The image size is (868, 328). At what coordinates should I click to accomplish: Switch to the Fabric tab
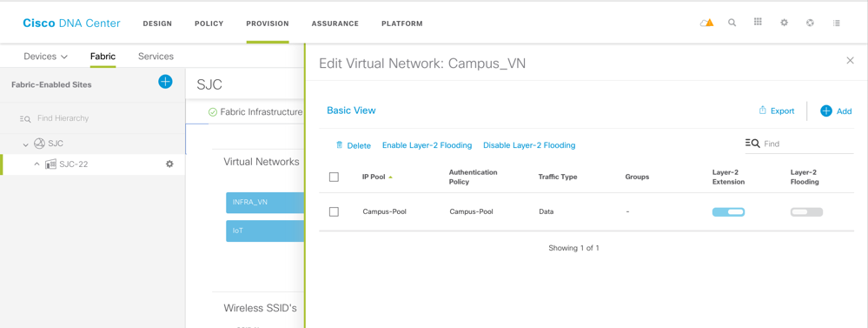coord(103,57)
